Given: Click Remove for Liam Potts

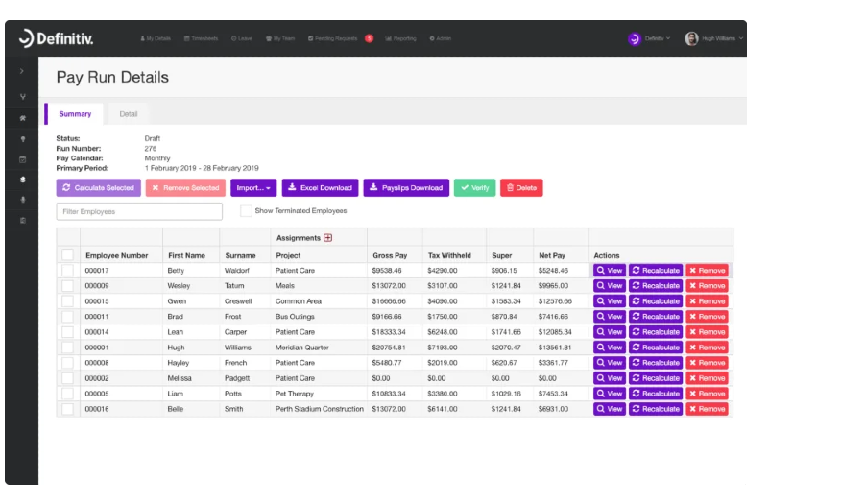Looking at the screenshot, I should tap(707, 394).
